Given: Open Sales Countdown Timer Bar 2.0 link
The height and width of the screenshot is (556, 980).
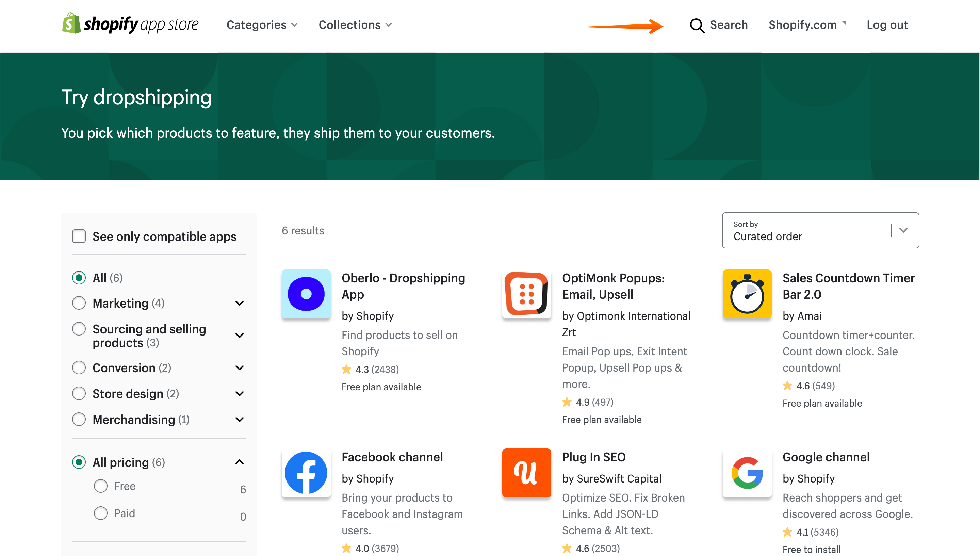Looking at the screenshot, I should 848,286.
